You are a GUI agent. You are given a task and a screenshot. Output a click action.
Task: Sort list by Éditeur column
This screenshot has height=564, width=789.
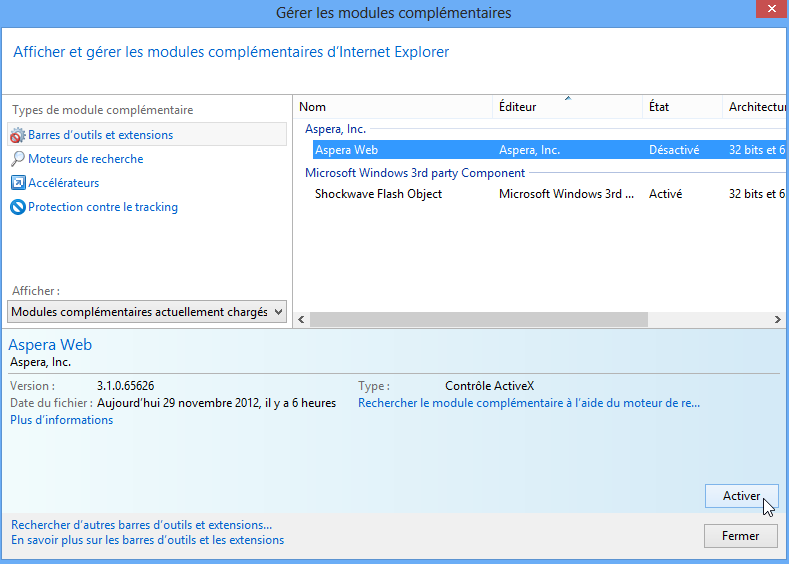tap(567, 107)
